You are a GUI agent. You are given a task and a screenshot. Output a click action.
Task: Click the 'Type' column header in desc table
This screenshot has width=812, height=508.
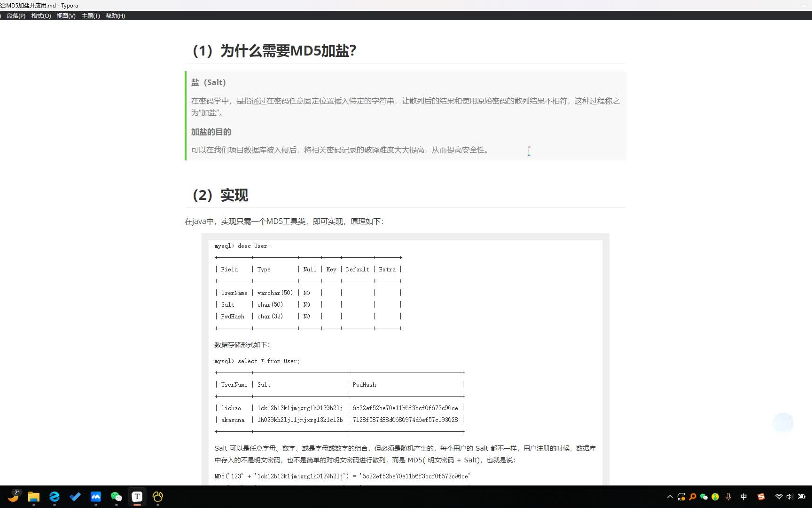coord(264,270)
